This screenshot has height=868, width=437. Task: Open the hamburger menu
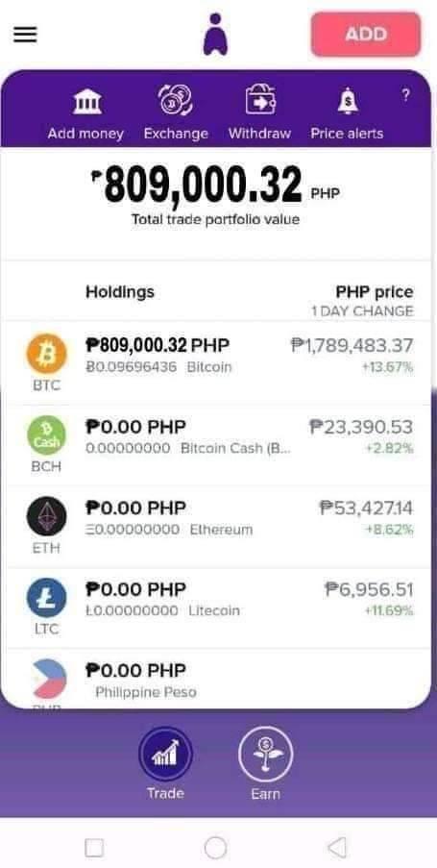[25, 35]
